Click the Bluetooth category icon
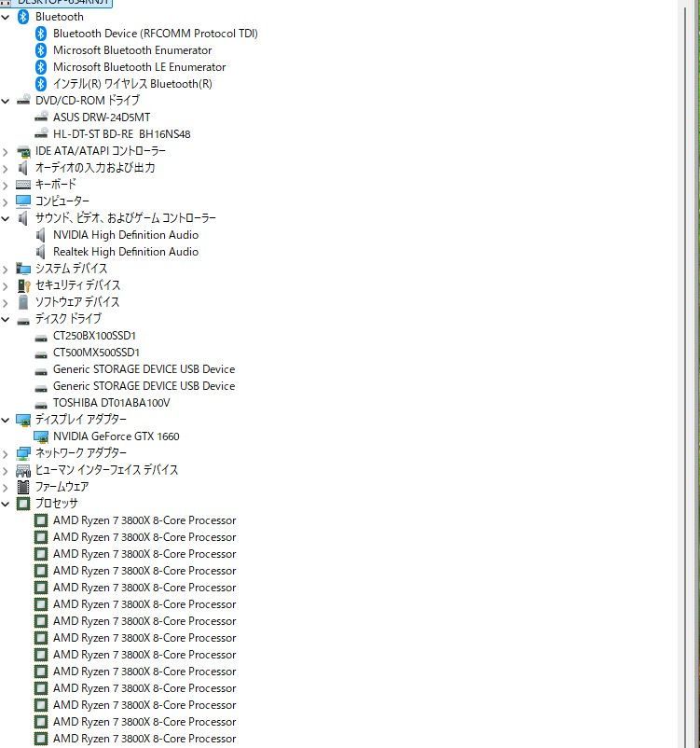The image size is (700, 748). (23, 17)
